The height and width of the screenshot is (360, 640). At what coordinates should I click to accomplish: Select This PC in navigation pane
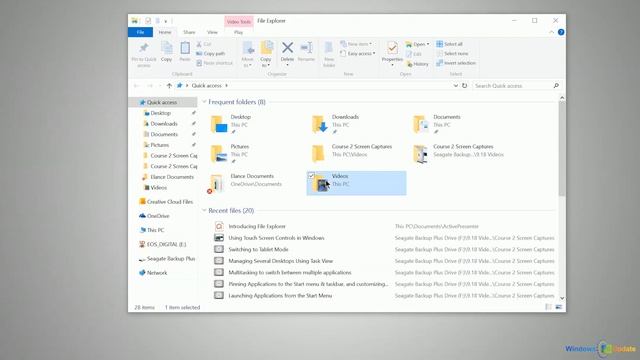155,230
